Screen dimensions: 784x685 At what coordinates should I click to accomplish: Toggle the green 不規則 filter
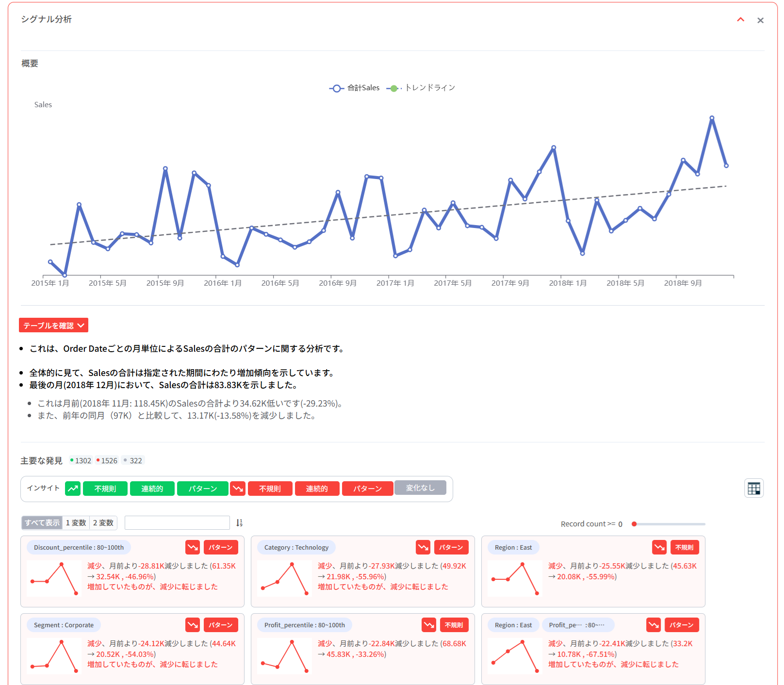105,489
